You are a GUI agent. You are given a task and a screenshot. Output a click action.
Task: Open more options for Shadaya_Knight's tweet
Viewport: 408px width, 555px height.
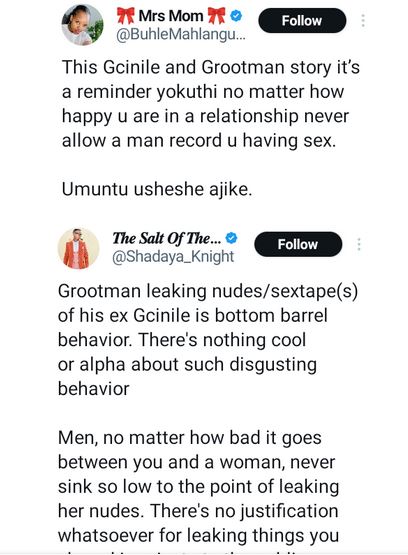pyautogui.click(x=359, y=244)
